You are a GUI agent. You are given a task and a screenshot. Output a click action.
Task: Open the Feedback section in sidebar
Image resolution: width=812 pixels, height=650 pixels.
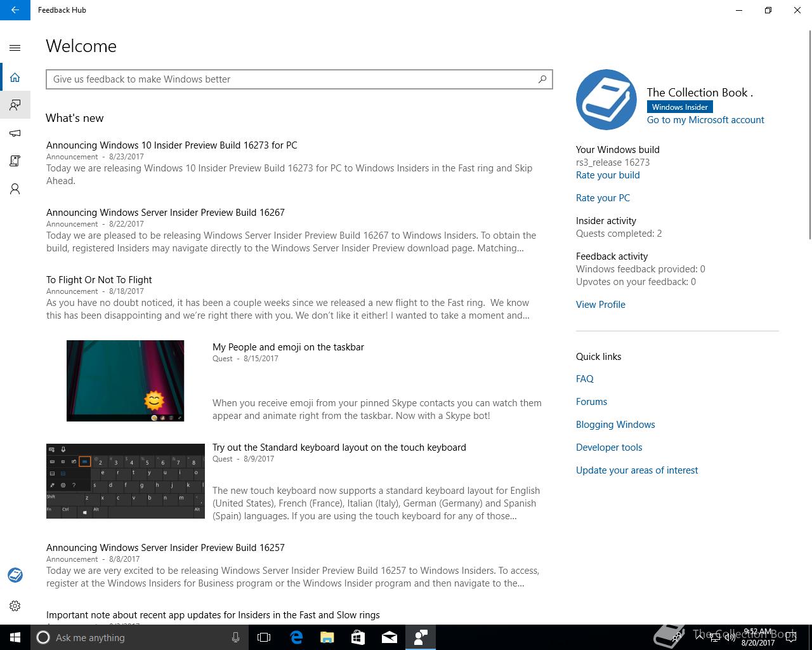coord(15,105)
